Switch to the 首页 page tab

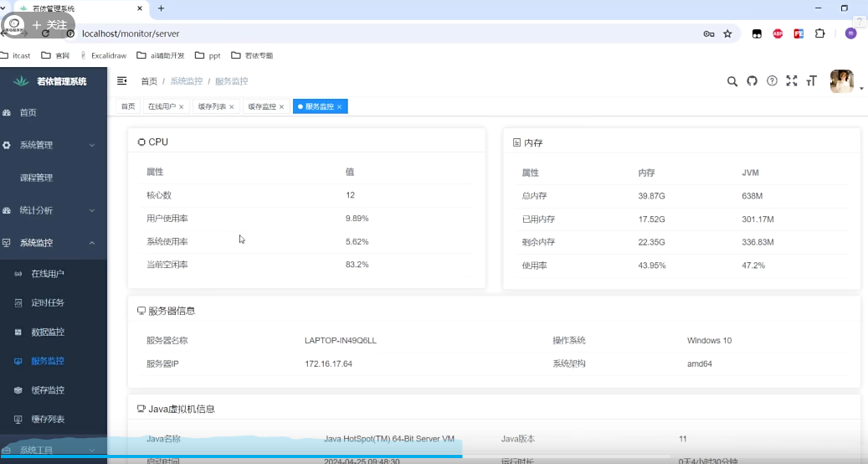tap(128, 106)
